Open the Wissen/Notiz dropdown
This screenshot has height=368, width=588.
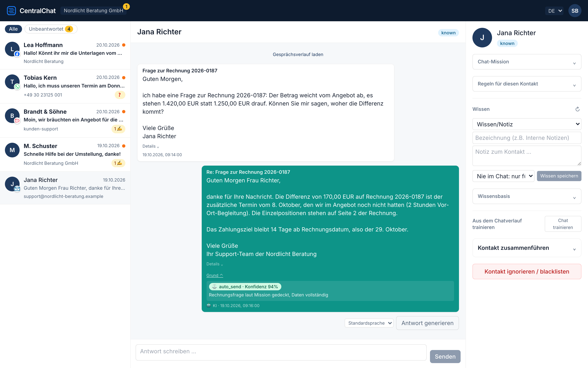527,124
